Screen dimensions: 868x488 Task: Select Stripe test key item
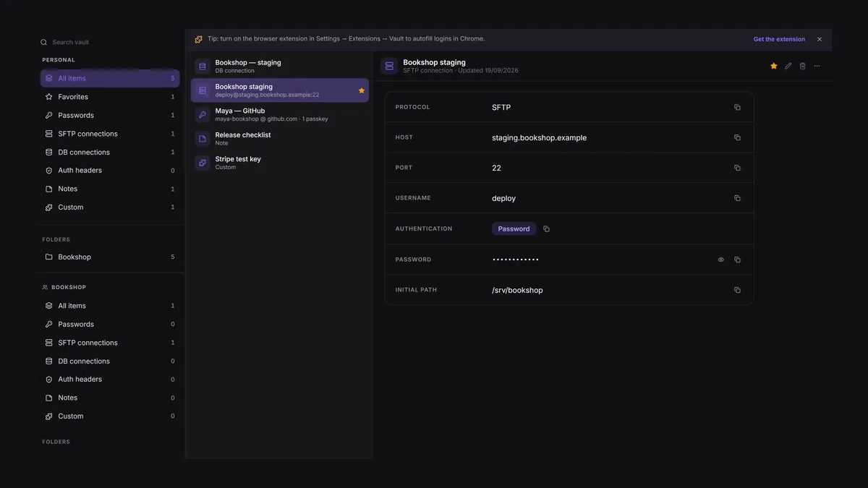tap(280, 163)
